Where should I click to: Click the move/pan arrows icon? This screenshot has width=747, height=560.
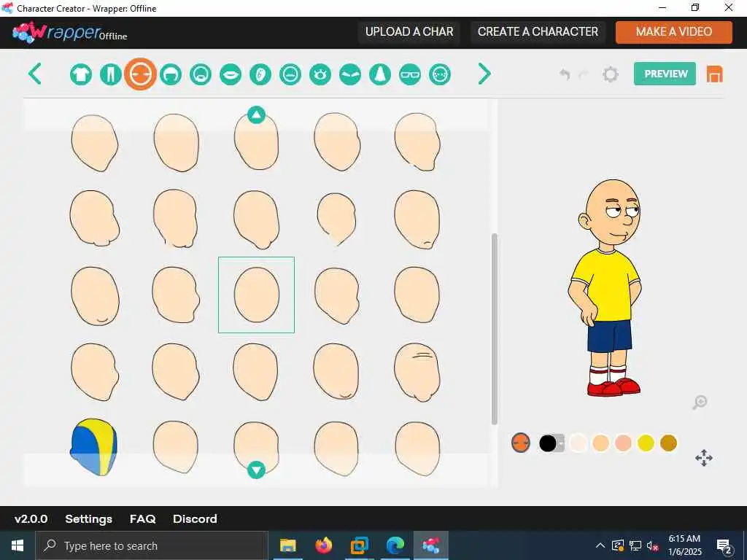[x=704, y=458]
